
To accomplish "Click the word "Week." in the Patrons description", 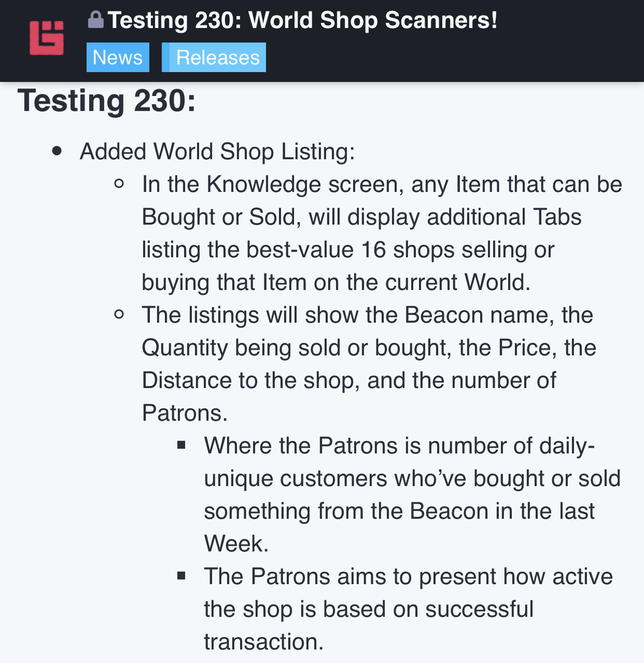I will tap(236, 544).
